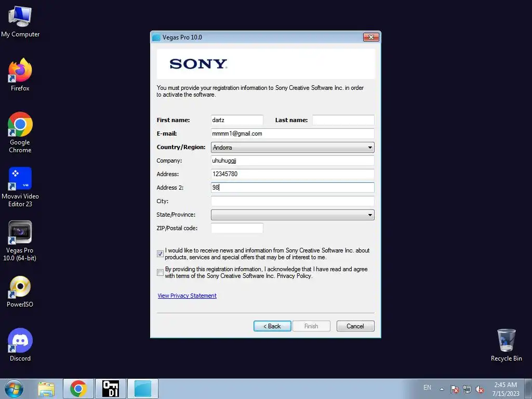This screenshot has height=399, width=532.
Task: Uncheck the receive news and information checkbox
Action: [x=160, y=254]
